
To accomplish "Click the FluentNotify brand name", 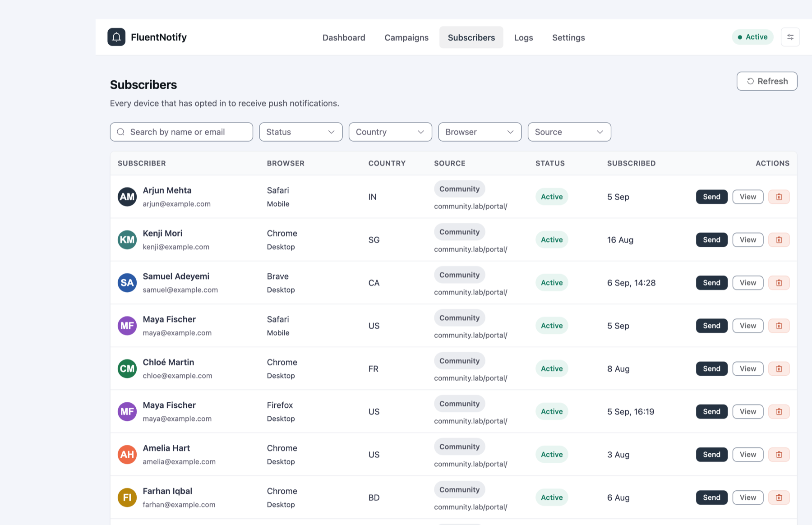I will (159, 37).
